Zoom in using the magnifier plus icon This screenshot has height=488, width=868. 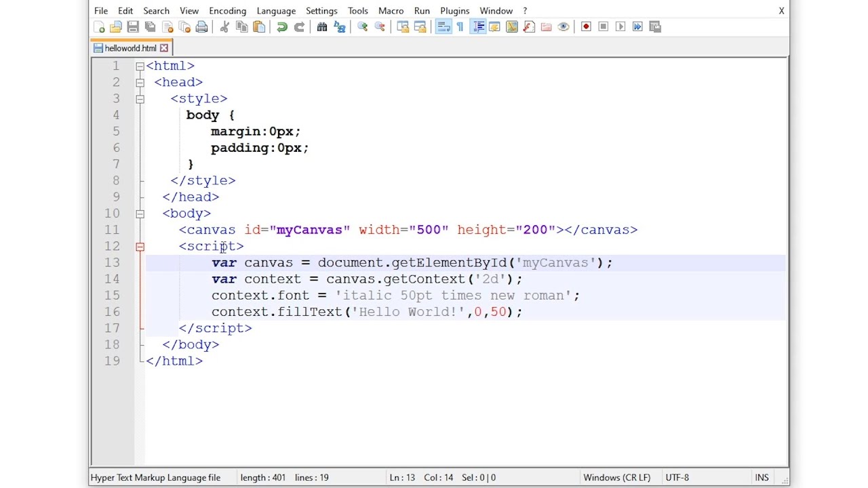click(x=363, y=26)
